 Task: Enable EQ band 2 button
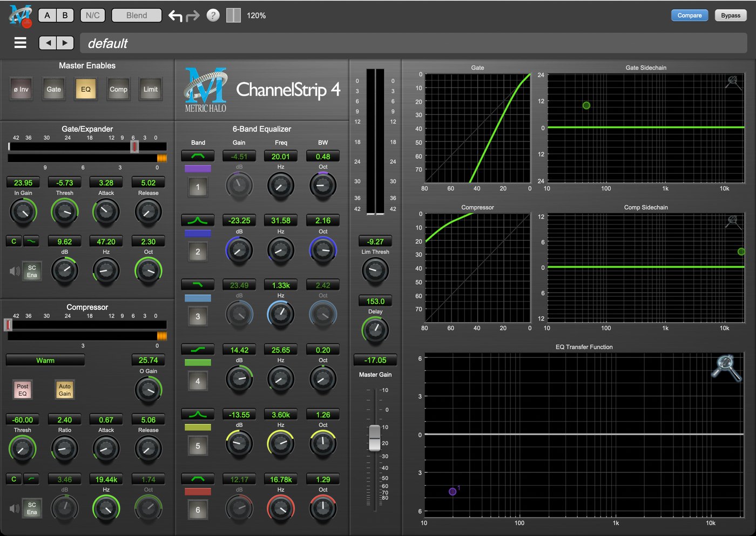(198, 252)
